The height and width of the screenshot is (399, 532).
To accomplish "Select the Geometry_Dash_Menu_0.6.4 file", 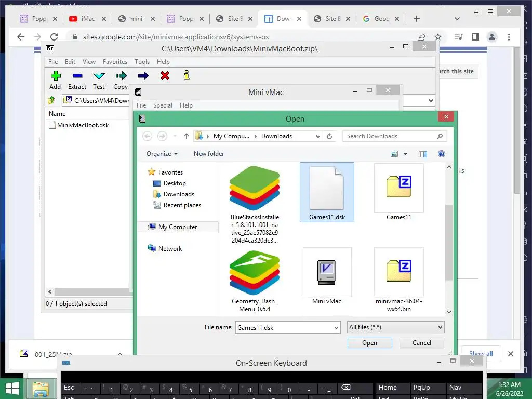I will [255, 281].
